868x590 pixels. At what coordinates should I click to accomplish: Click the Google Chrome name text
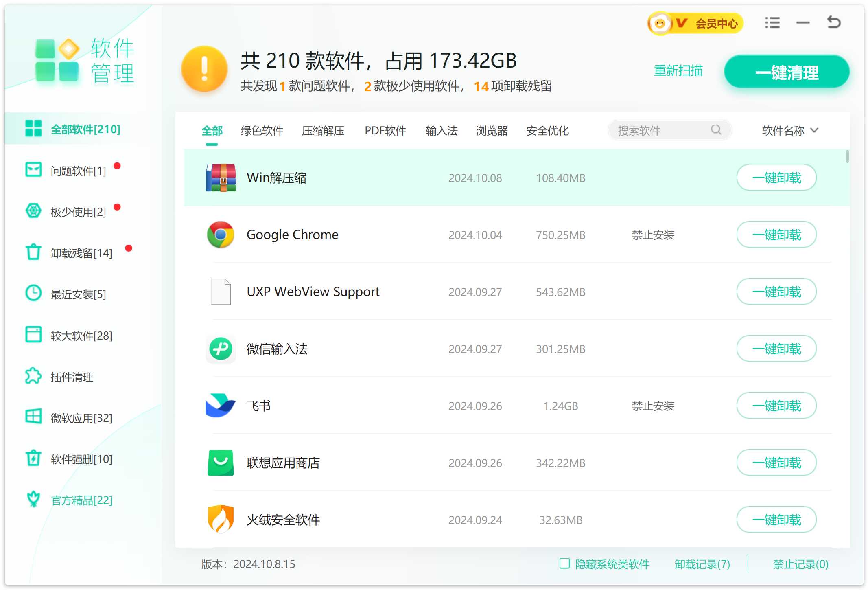coord(293,235)
